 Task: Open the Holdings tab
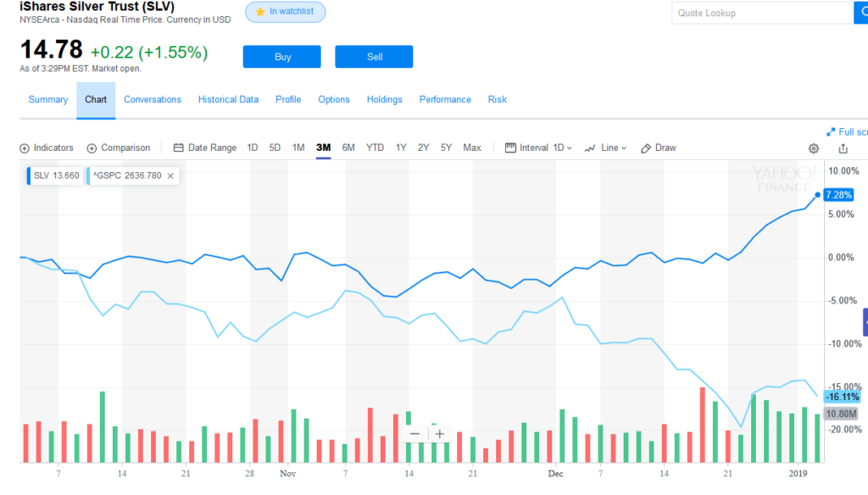384,99
